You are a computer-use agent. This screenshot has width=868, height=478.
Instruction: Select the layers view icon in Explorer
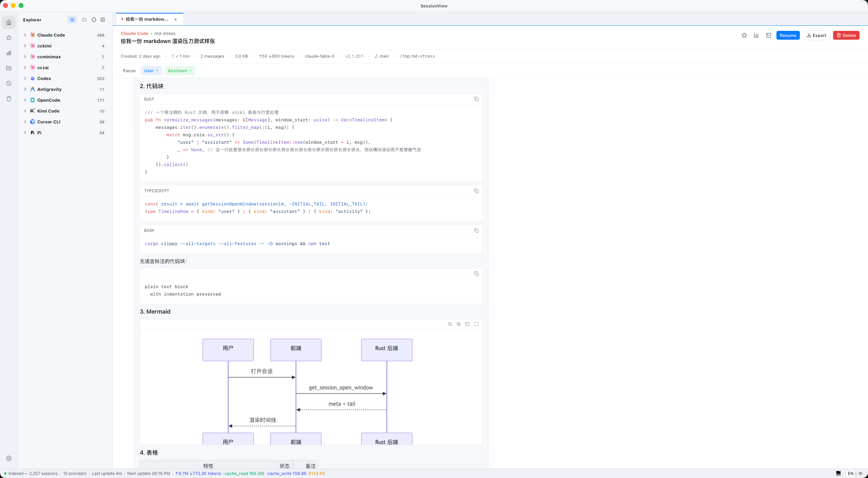(72, 20)
